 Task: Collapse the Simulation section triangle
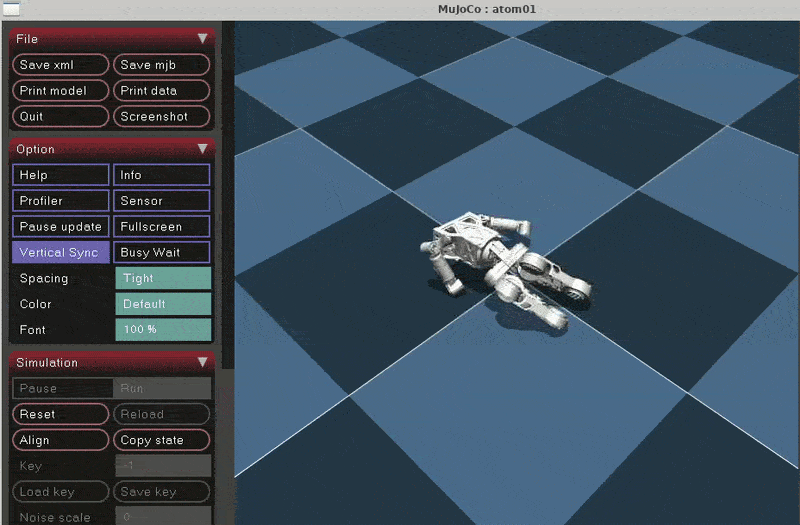click(x=202, y=362)
